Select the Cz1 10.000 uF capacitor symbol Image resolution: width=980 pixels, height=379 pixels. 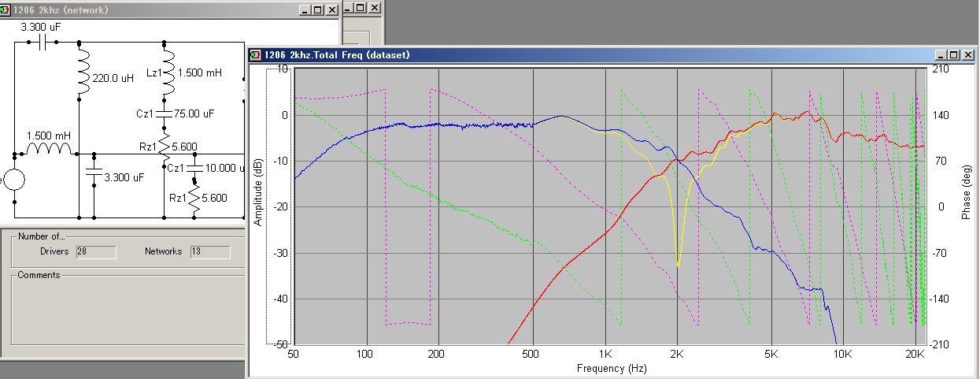click(194, 169)
